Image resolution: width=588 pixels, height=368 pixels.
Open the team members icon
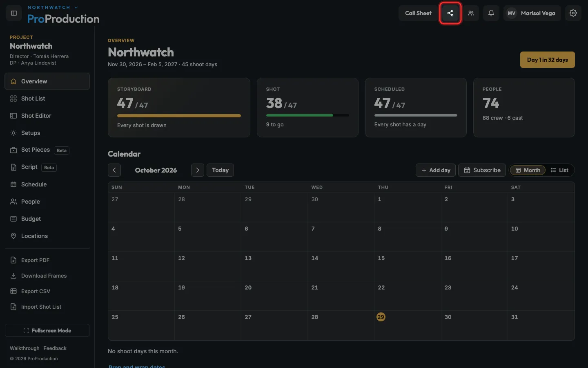tap(471, 13)
